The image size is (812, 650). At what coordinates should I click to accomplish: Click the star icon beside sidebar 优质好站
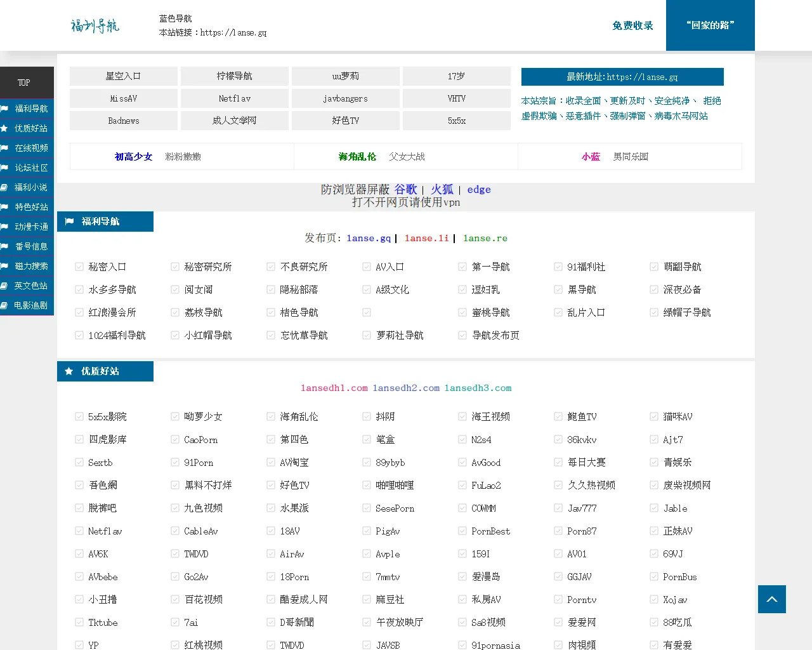point(4,128)
